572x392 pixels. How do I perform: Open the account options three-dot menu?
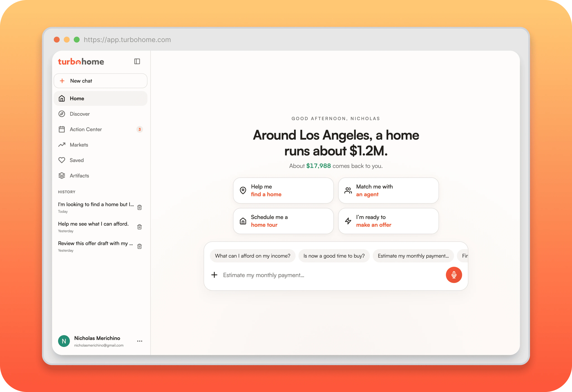pos(140,341)
